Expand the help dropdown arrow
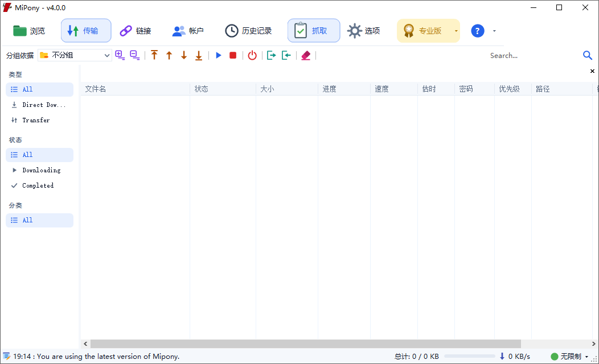 click(x=494, y=31)
